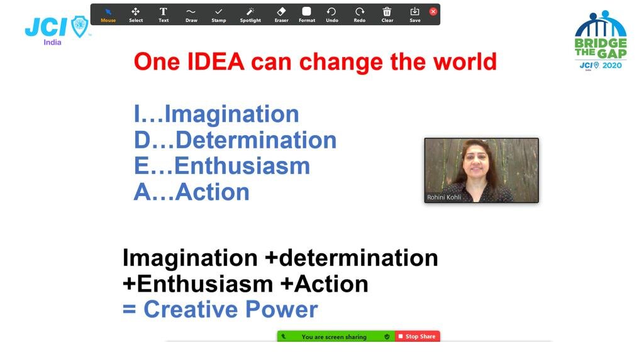644x362 pixels.
Task: Activate the Text annotation tool
Action: [164, 15]
